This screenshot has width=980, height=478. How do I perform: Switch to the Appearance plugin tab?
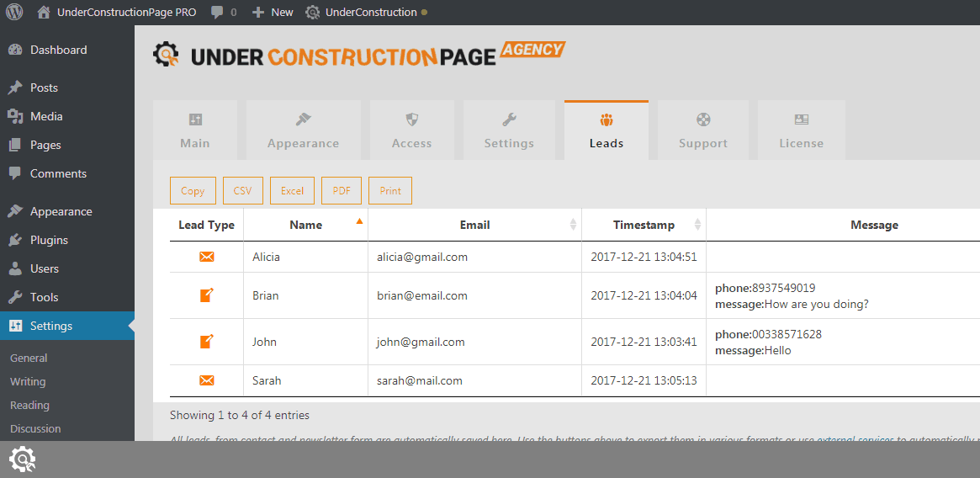pyautogui.click(x=303, y=130)
